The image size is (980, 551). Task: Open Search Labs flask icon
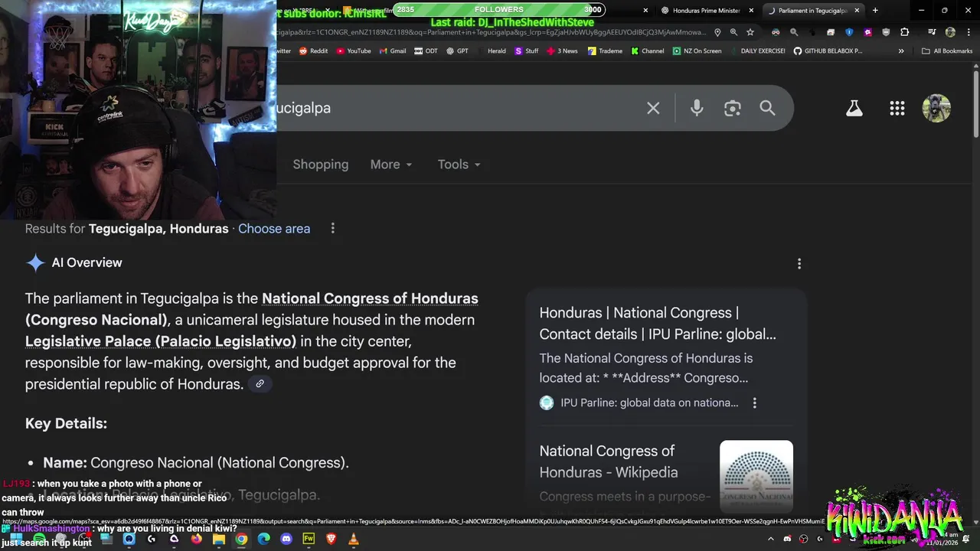(854, 108)
